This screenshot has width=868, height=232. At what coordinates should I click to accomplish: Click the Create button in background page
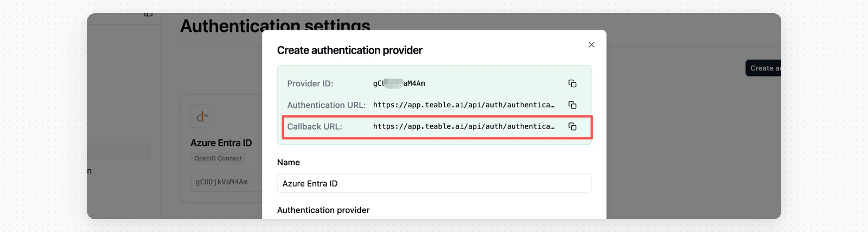[763, 68]
